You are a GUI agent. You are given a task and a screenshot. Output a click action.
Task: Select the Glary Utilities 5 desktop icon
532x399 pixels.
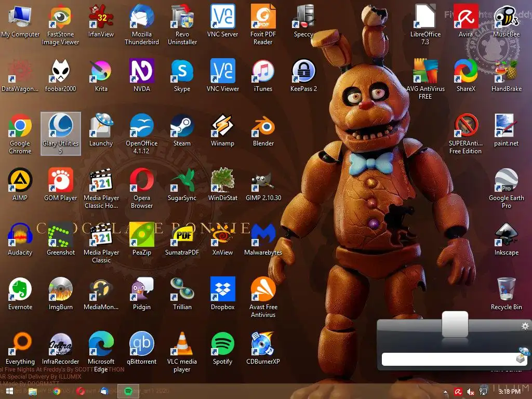[60, 134]
